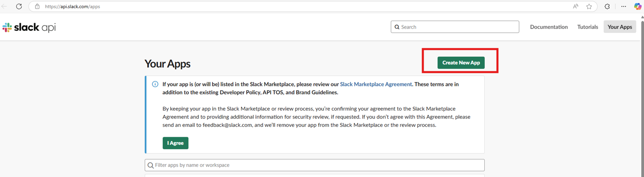The width and height of the screenshot is (644, 177).
Task: Open Read aloud from the address bar
Action: (576, 7)
